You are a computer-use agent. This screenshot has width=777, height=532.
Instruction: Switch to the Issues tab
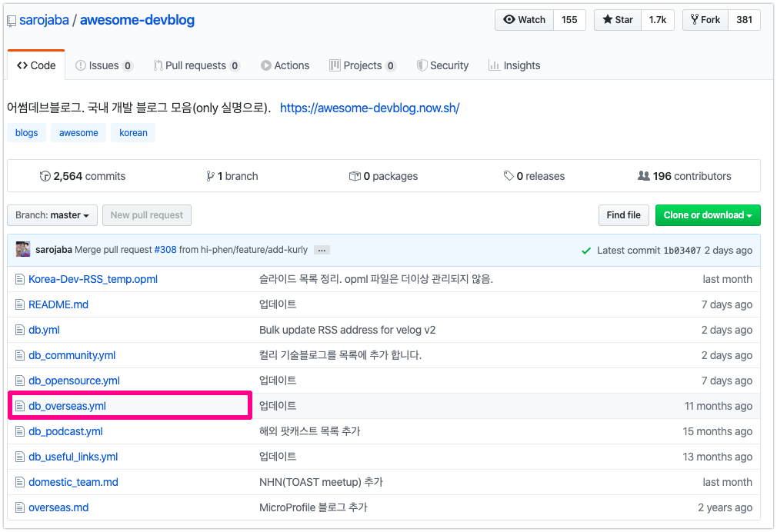[103, 65]
